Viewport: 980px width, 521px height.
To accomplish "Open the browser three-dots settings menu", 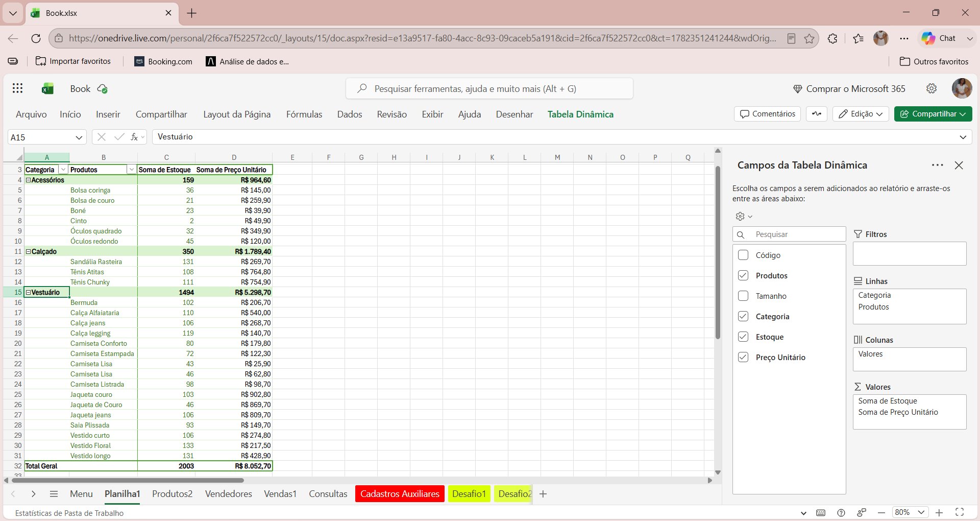I will click(904, 38).
